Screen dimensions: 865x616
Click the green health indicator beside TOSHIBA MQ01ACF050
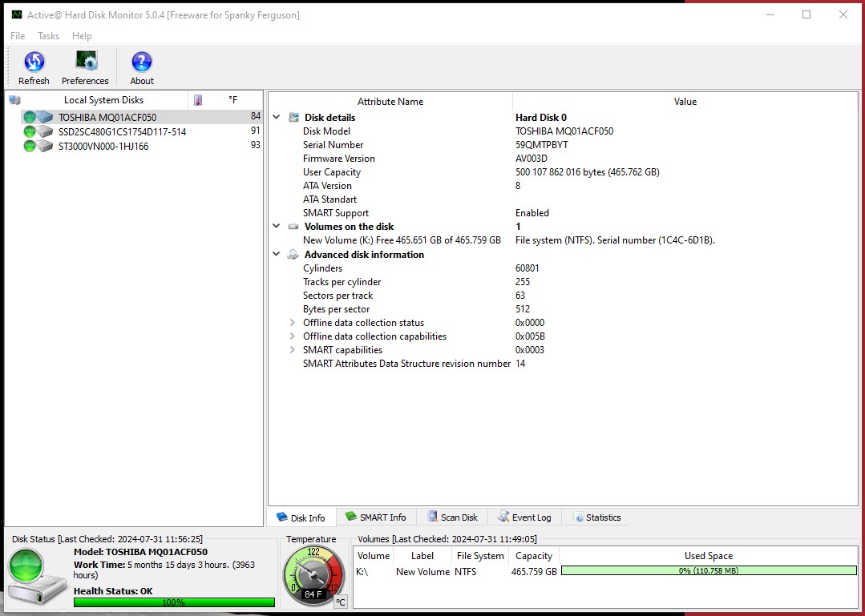point(29,117)
